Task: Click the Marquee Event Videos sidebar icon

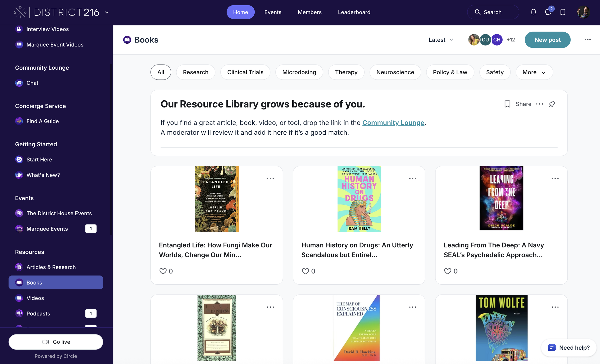Action: (19, 45)
